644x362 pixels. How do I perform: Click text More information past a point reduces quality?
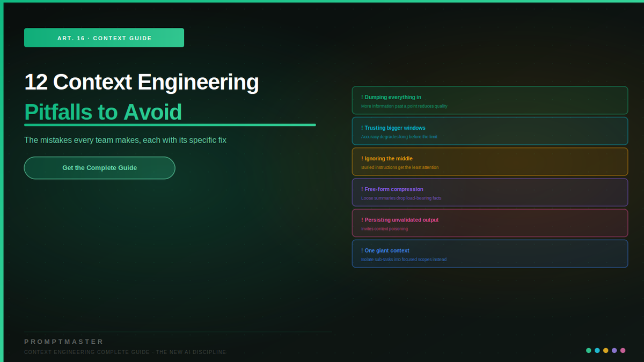point(404,106)
